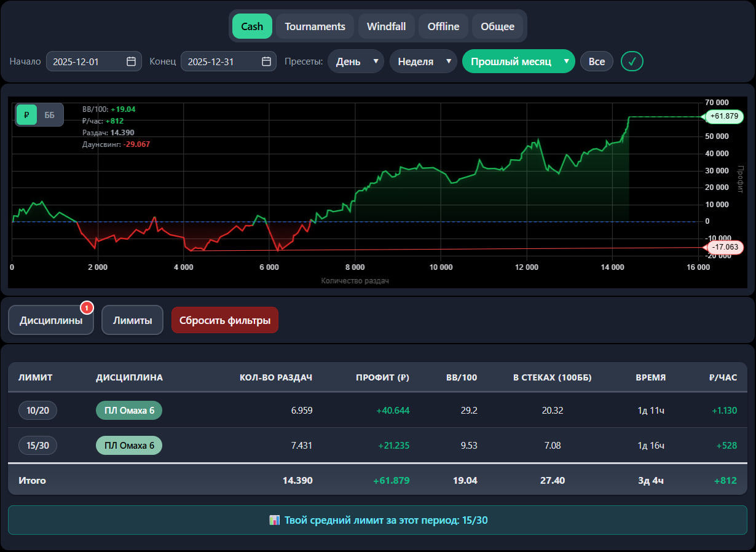
Task: Click the Начало date field 2025-12-01
Action: [93, 61]
